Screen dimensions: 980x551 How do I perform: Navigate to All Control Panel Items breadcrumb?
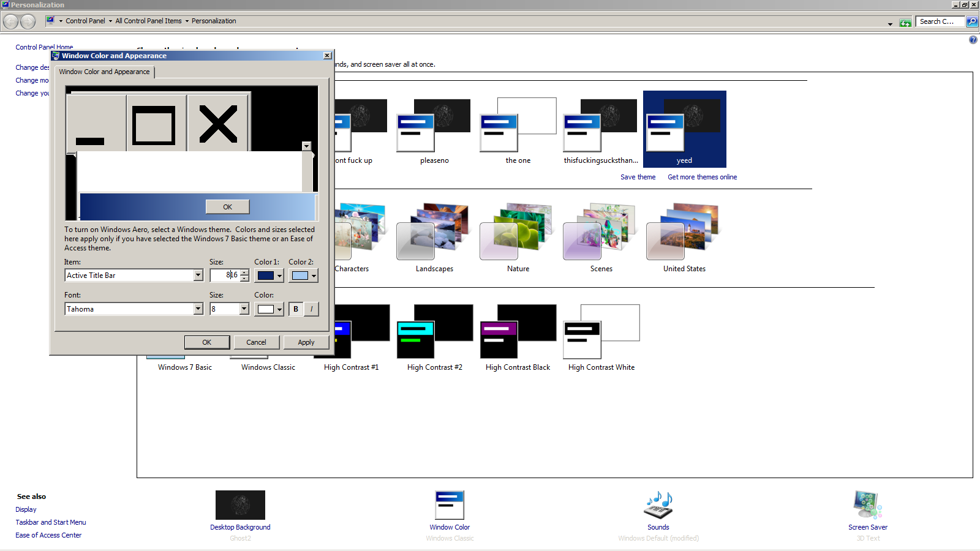[x=148, y=21]
